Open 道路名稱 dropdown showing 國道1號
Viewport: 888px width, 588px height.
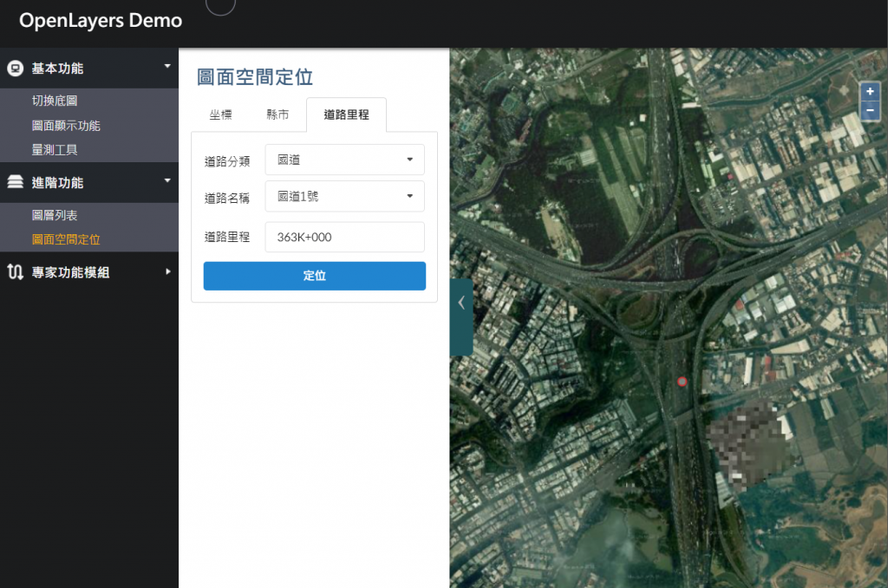coord(344,197)
